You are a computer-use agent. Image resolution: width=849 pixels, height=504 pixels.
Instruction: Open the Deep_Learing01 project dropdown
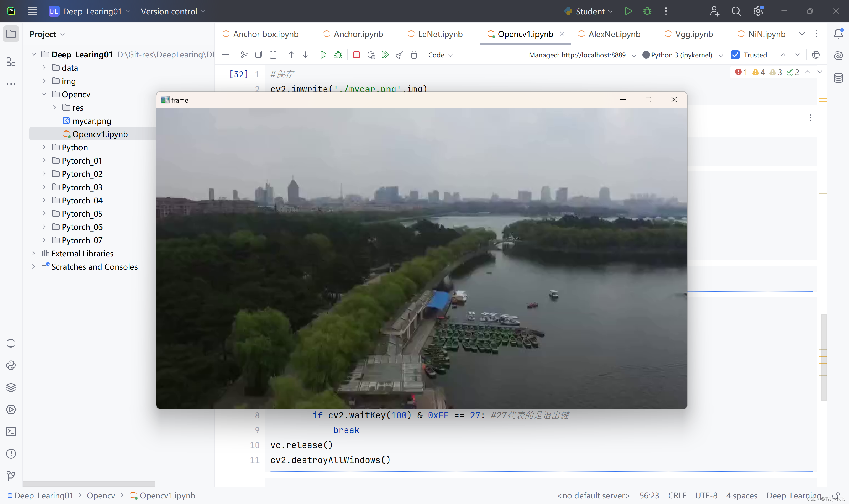point(90,11)
